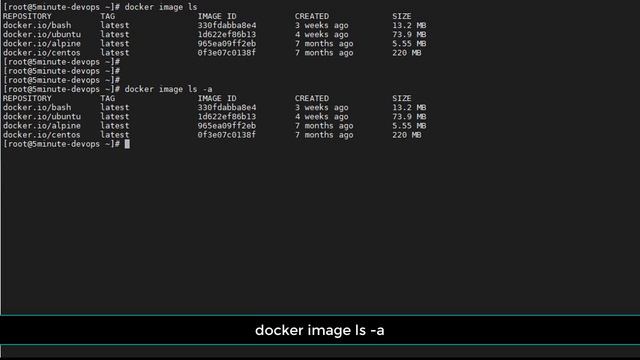This screenshot has height=360, width=640.
Task: Click '73.9 MB' in the ls -a table
Action: pos(409,117)
